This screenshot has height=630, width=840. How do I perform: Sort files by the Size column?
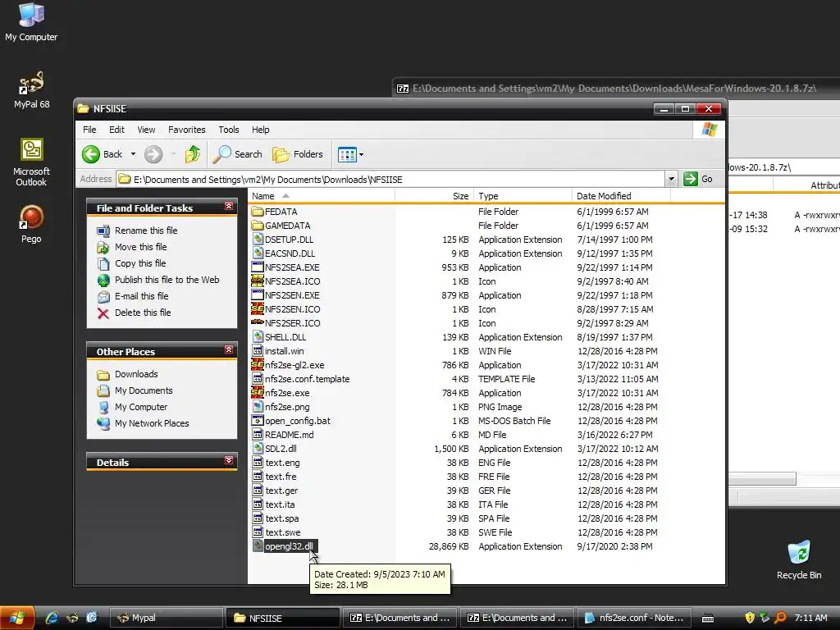[x=434, y=196]
